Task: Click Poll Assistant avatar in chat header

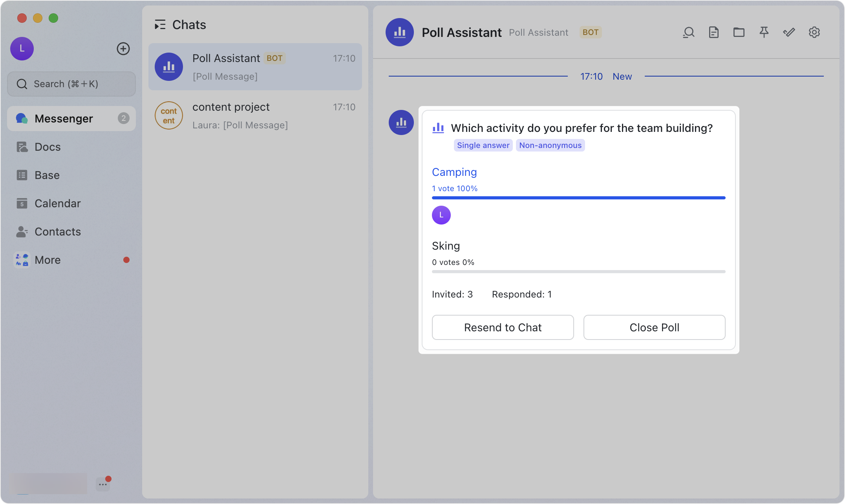Action: pyautogui.click(x=400, y=32)
